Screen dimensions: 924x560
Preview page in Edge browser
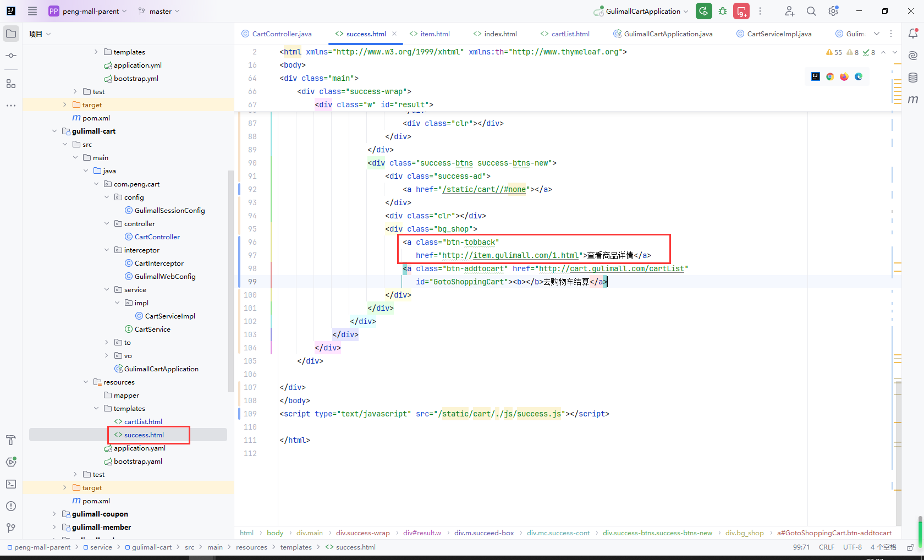[x=859, y=76]
